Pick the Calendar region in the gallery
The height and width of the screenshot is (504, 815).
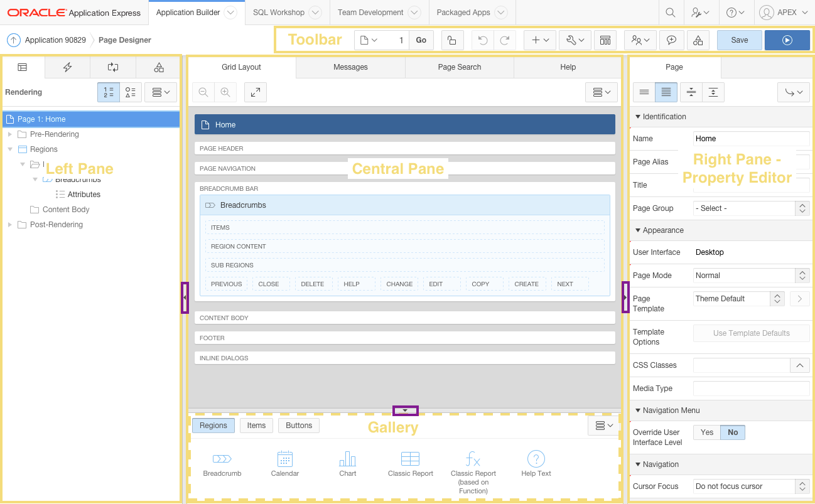click(x=285, y=463)
